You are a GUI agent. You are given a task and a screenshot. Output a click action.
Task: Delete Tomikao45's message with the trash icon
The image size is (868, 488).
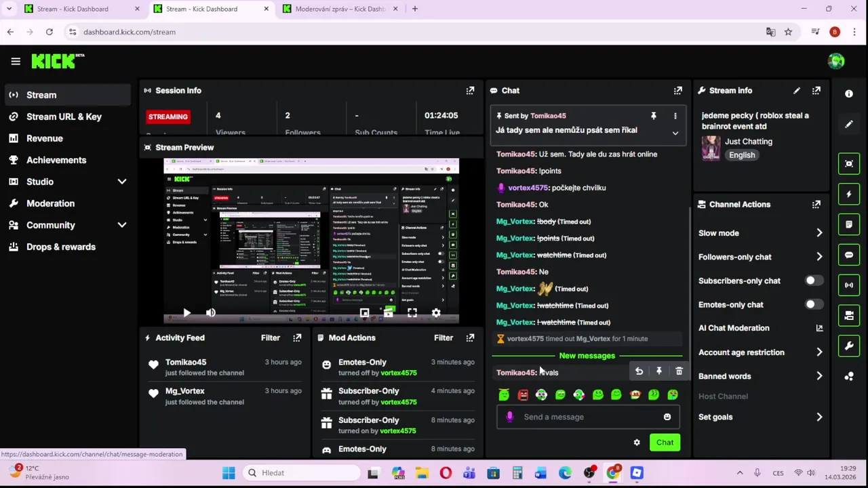pos(679,371)
